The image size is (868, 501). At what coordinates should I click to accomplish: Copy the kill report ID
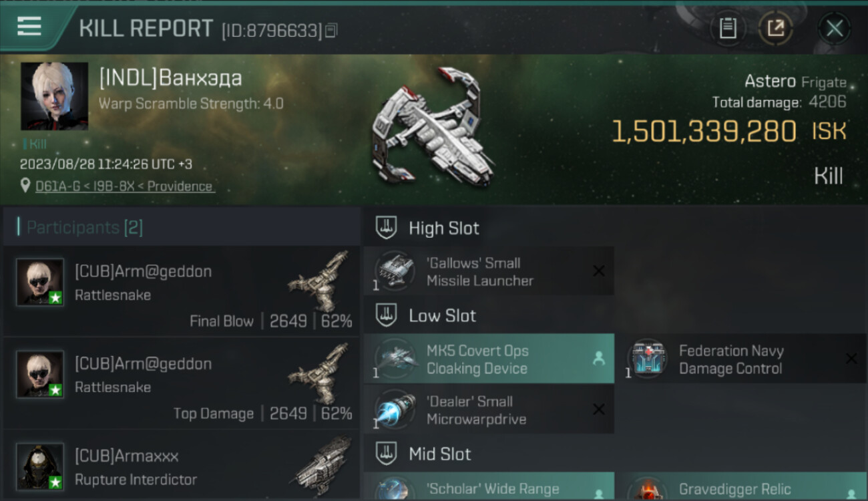coord(332,30)
